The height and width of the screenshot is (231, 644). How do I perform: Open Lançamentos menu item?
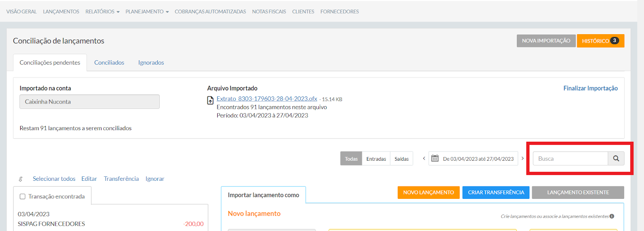coord(61,12)
